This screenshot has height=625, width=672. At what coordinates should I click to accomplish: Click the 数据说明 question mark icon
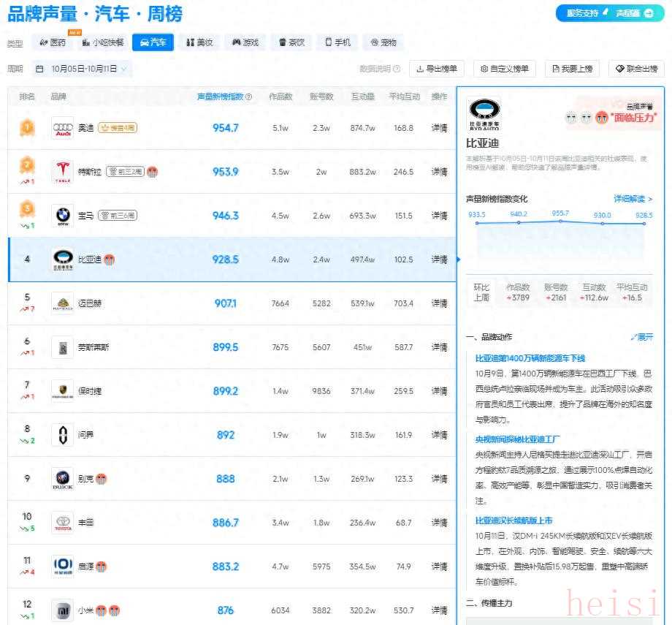[x=397, y=69]
